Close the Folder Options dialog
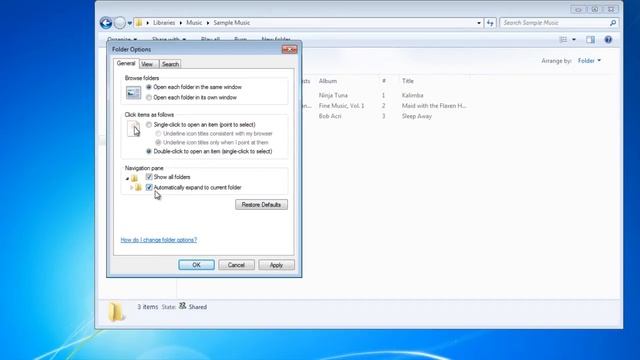This screenshot has height=360, width=640. point(289,49)
